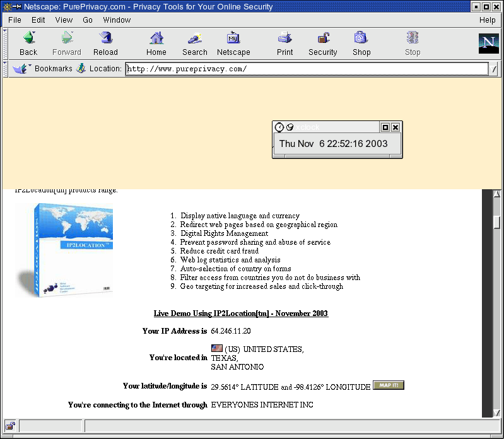
Task: Open the Edit menu
Action: tap(38, 20)
